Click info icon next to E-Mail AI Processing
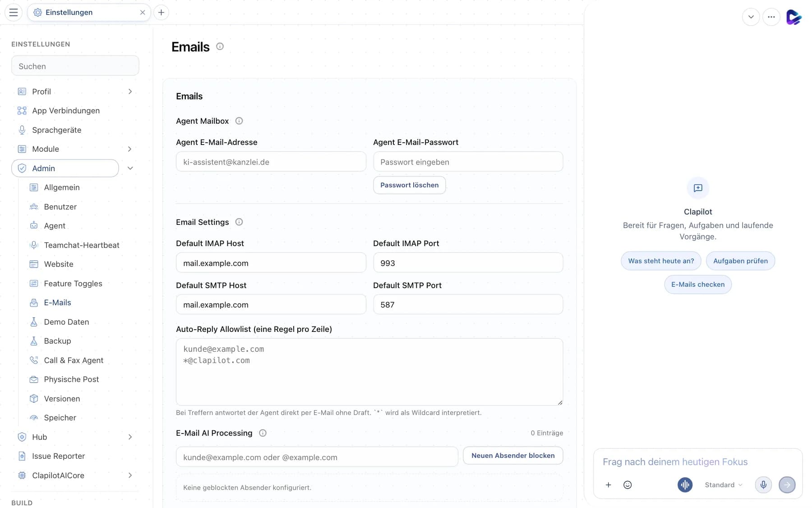812x508 pixels. (263, 433)
